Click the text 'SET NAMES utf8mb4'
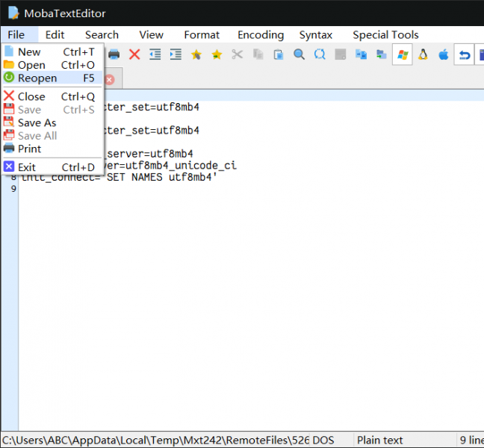This screenshot has height=448, width=484. tap(159, 178)
